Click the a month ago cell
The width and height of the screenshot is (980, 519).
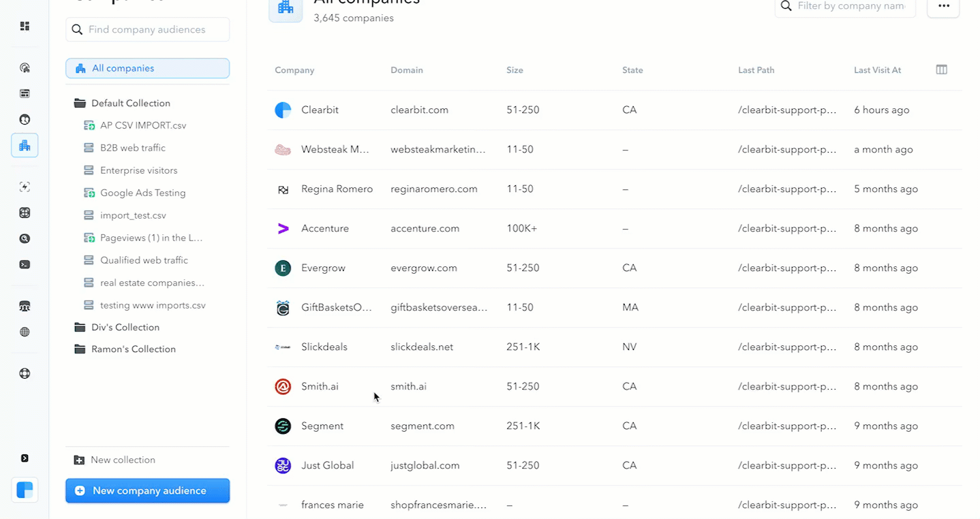883,149
